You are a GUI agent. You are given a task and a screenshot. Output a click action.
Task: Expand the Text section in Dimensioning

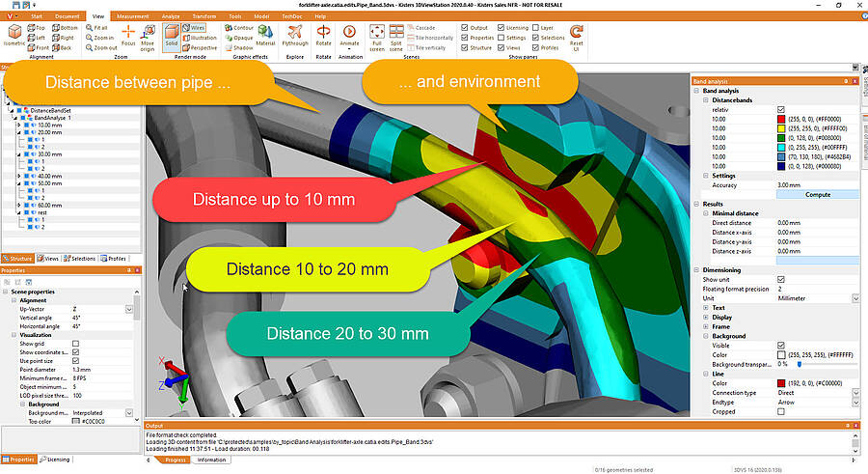(706, 308)
